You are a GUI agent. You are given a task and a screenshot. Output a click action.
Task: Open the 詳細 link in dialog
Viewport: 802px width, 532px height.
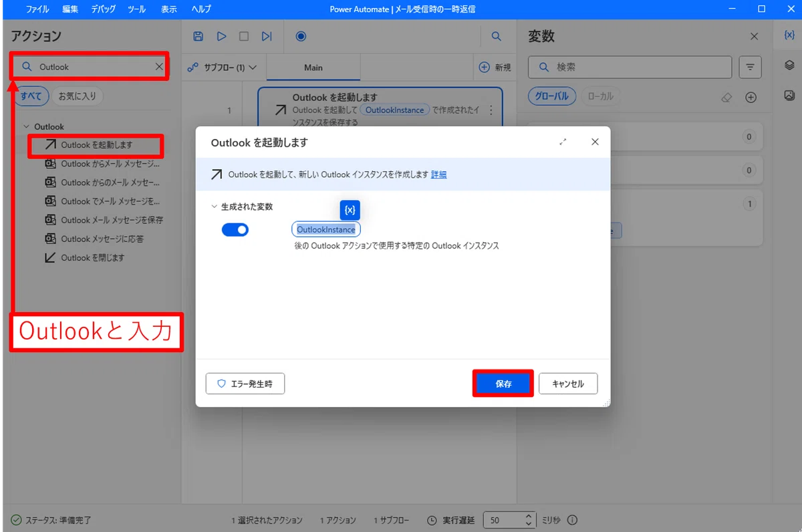[438, 174]
